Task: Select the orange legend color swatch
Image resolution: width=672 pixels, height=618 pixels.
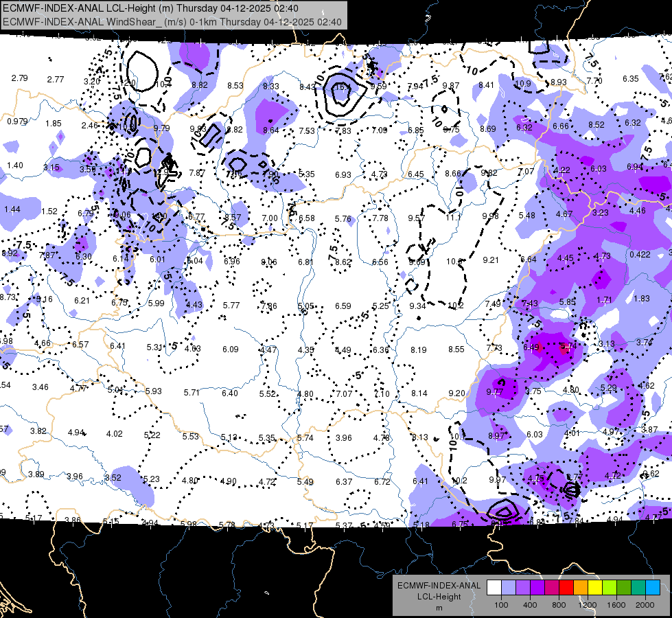Action: (x=581, y=588)
